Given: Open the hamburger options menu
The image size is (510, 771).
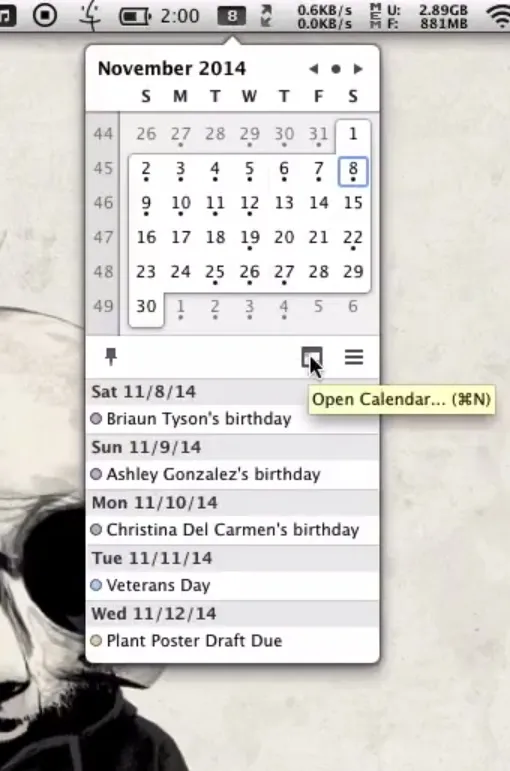Looking at the screenshot, I should [x=354, y=357].
